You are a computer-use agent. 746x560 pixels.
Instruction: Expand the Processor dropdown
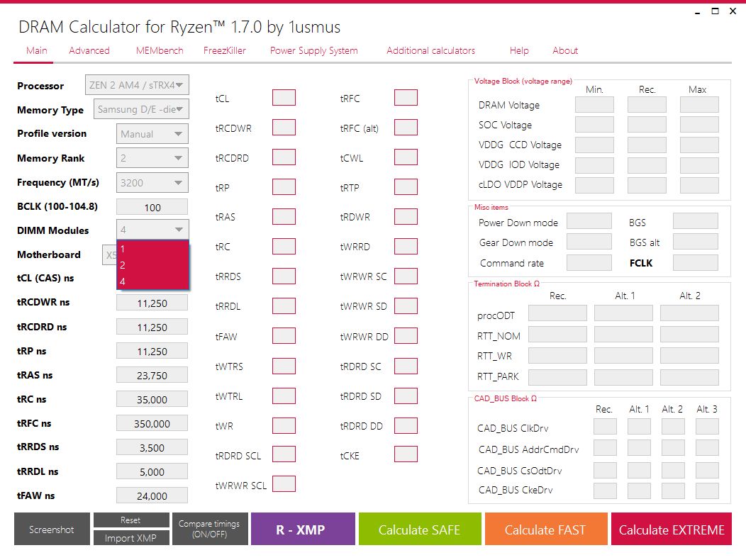coord(137,84)
